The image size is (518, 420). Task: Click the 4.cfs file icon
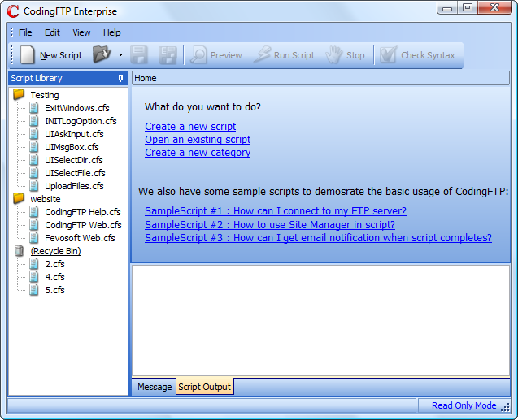coord(33,276)
